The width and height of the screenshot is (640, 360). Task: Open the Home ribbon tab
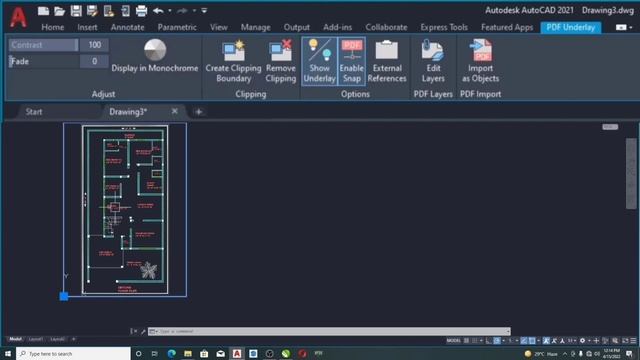pyautogui.click(x=53, y=27)
